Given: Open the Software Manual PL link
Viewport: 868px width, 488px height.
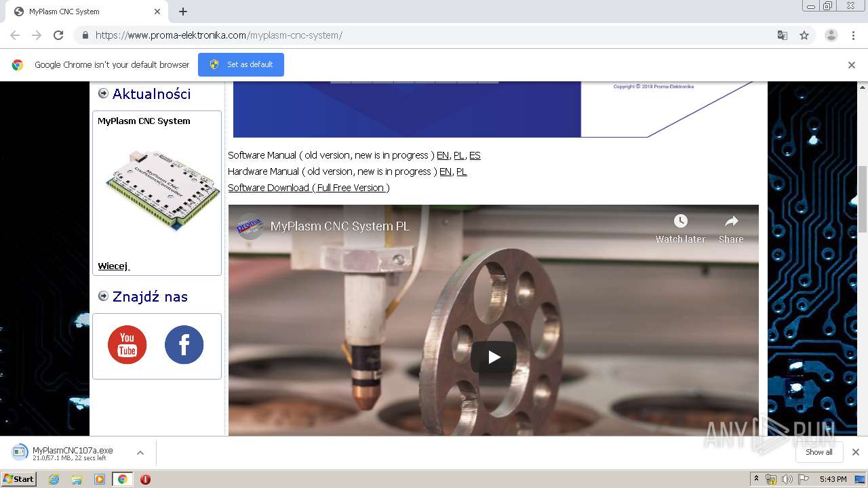Looking at the screenshot, I should [x=459, y=155].
